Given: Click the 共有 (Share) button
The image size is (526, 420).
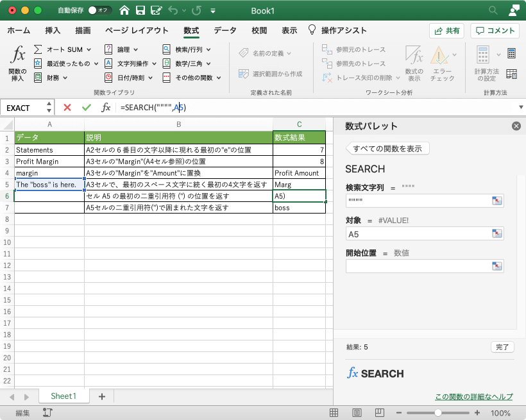Looking at the screenshot, I should tap(446, 31).
